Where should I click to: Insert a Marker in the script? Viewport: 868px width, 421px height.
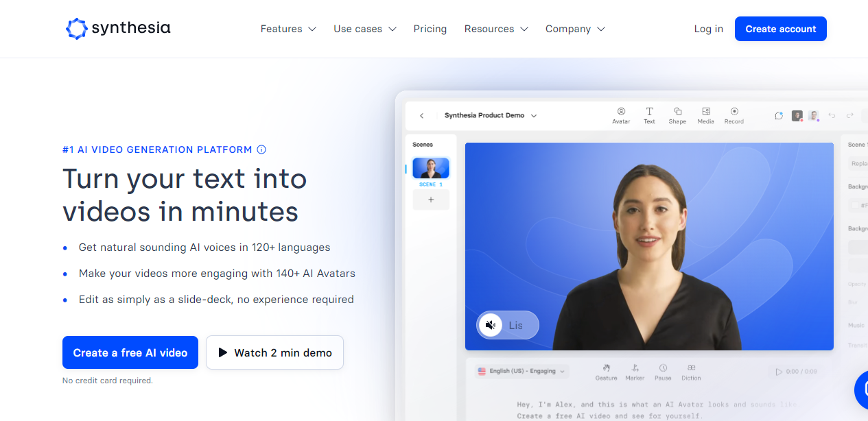[635, 372]
